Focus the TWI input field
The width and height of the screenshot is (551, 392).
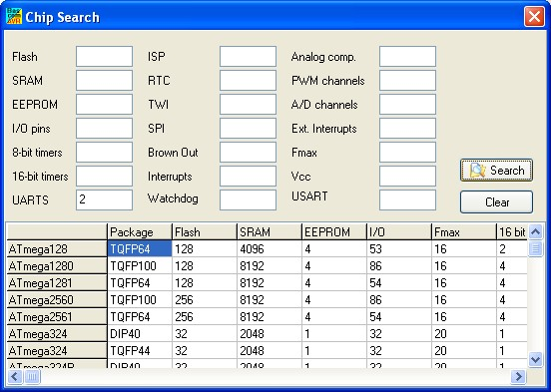pyautogui.click(x=249, y=104)
